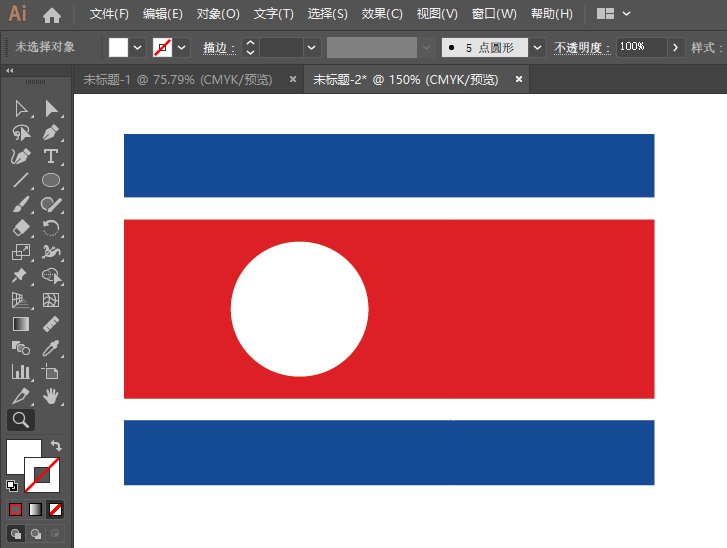Screen dimensions: 727x548
Task: Switch to the 未标题-1 document tab
Action: click(178, 80)
